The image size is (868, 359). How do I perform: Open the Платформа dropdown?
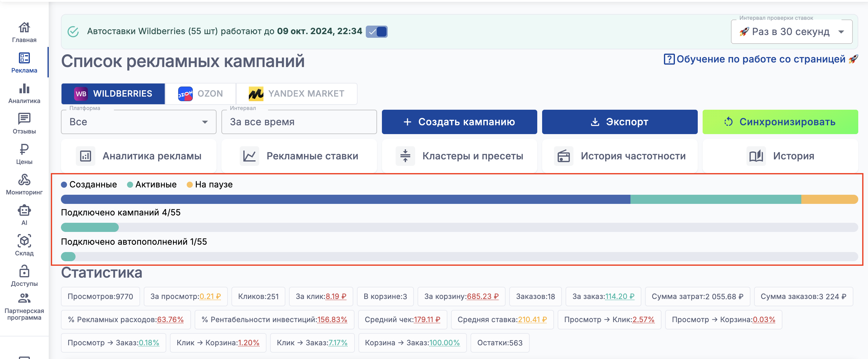pyautogui.click(x=139, y=122)
